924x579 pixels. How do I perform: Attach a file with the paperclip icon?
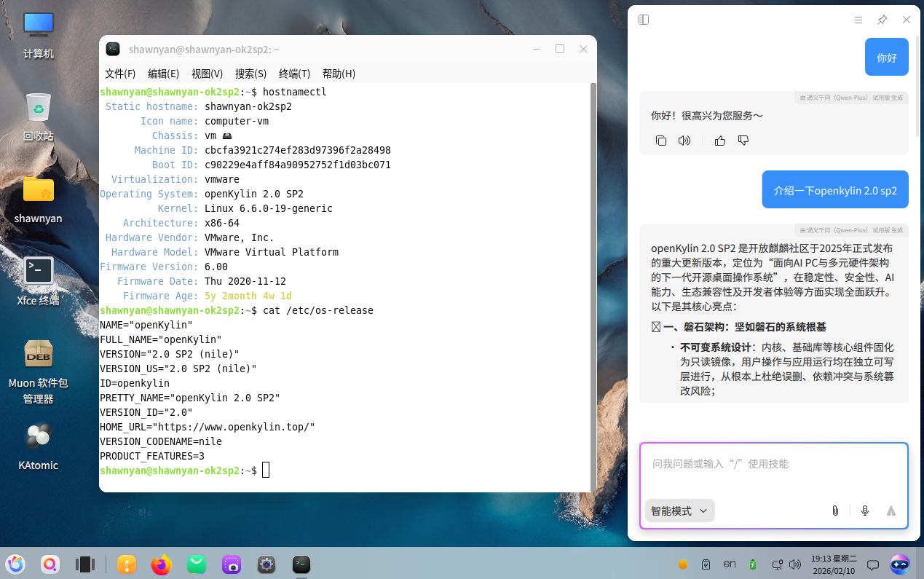[836, 511]
